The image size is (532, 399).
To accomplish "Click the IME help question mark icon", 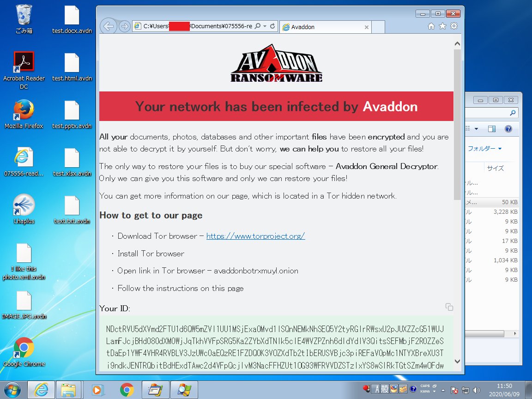I will point(413,389).
